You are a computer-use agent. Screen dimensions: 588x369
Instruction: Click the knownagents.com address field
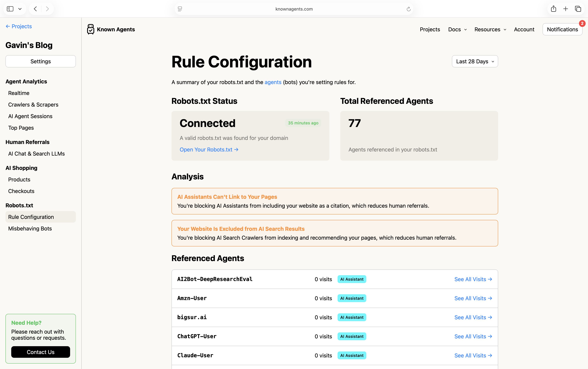[x=294, y=9]
